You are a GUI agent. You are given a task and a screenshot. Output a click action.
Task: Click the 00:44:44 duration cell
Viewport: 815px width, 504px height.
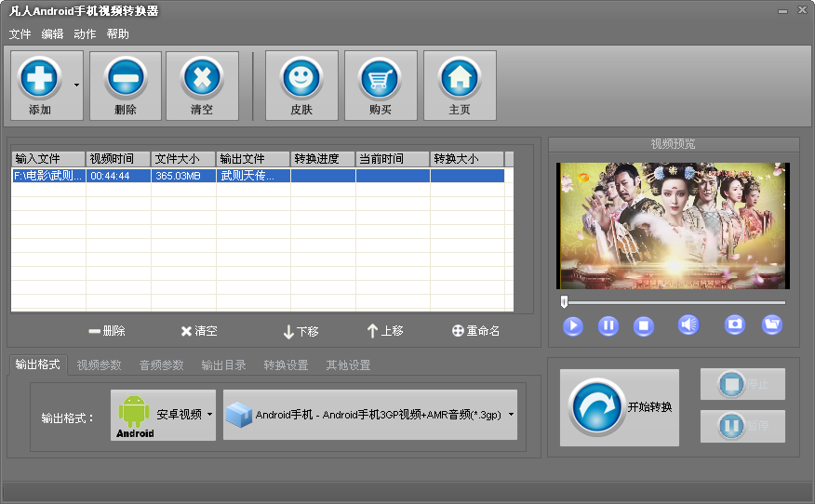pos(118,176)
